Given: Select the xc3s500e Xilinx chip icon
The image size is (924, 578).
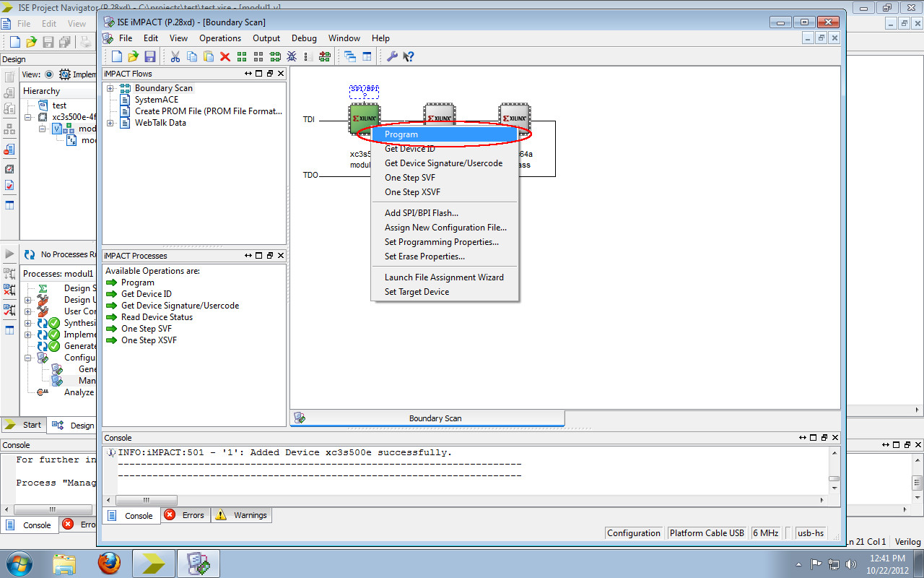Looking at the screenshot, I should [x=364, y=119].
